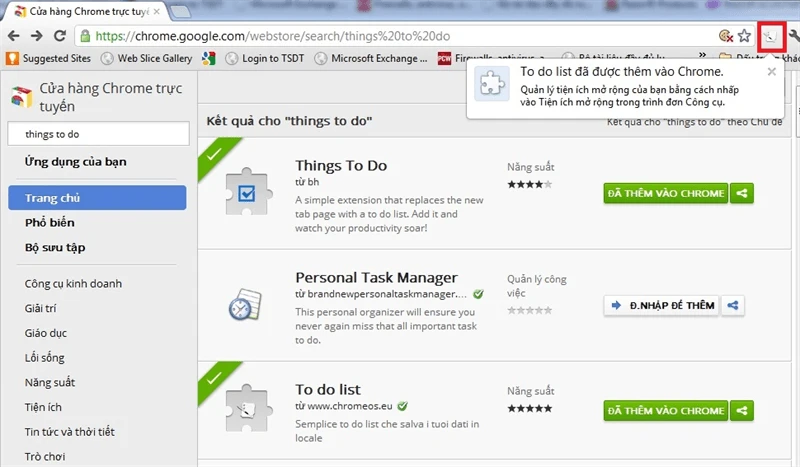Screen dimensions: 800x467
Task: Click the Personal Task Manager star rating
Action: pyautogui.click(x=530, y=310)
